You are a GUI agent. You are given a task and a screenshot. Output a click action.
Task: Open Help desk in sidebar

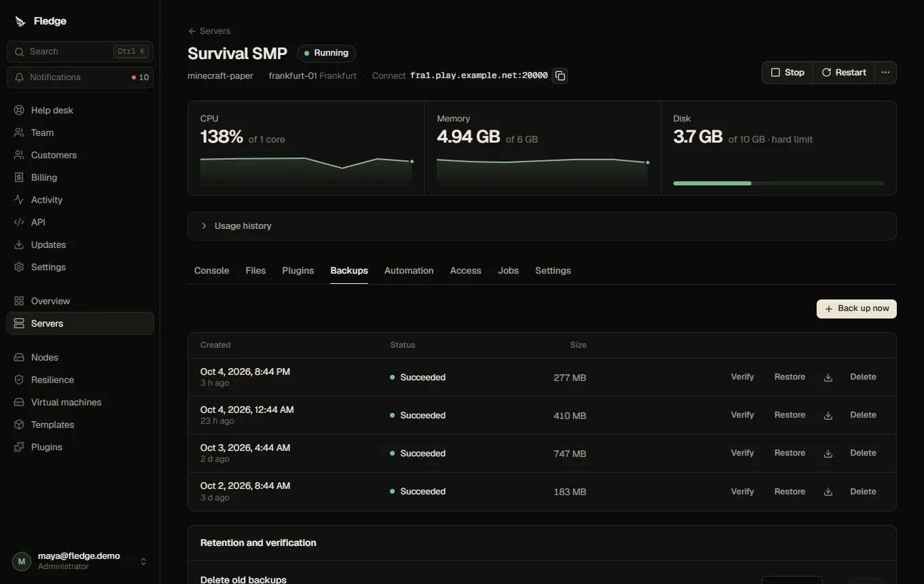point(80,110)
